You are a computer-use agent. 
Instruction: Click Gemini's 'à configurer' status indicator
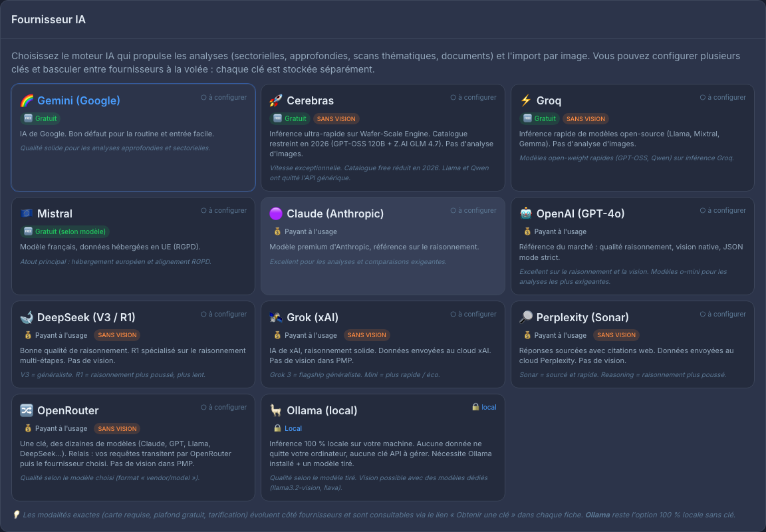[x=223, y=97]
